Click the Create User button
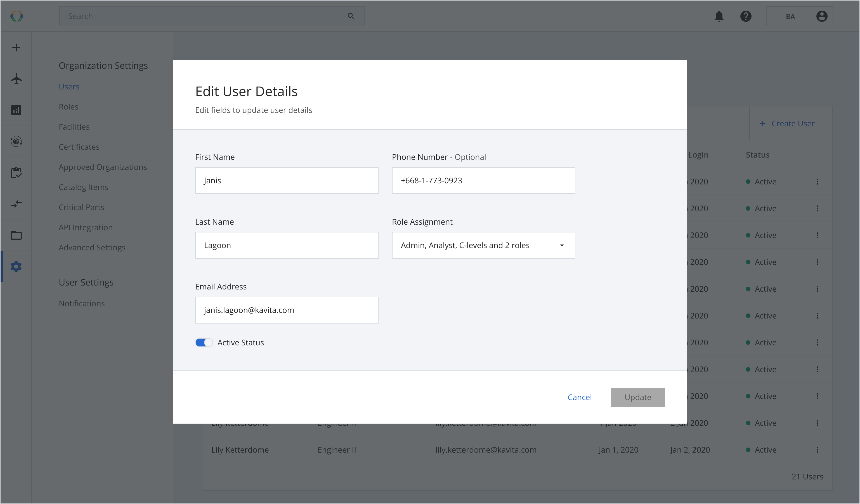The image size is (860, 504). point(787,123)
